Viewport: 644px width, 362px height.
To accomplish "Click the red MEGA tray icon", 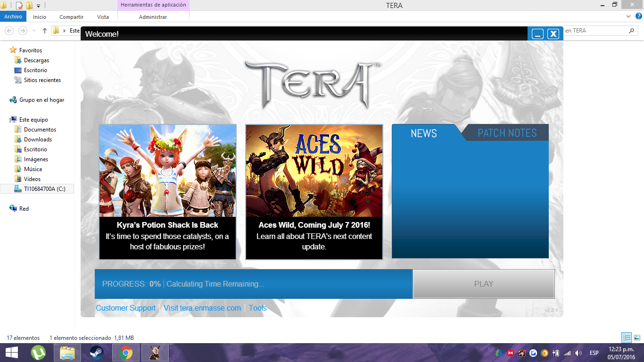I will pos(511,353).
